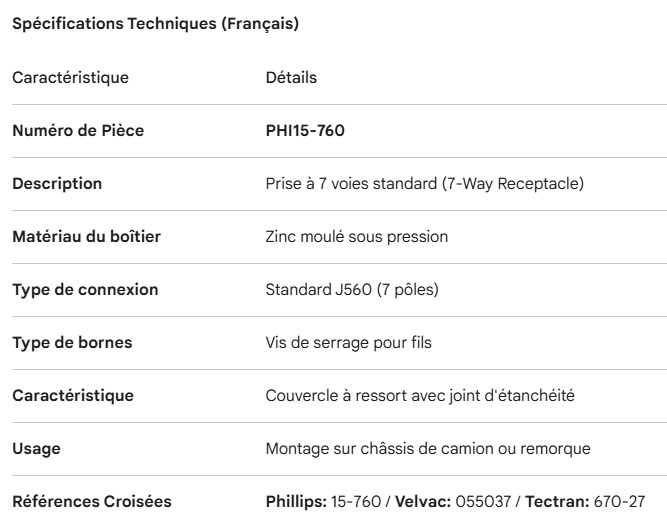Screen dimensions: 667x528
Task: Select the Phillips 15-760 cross reference
Action: (316, 502)
